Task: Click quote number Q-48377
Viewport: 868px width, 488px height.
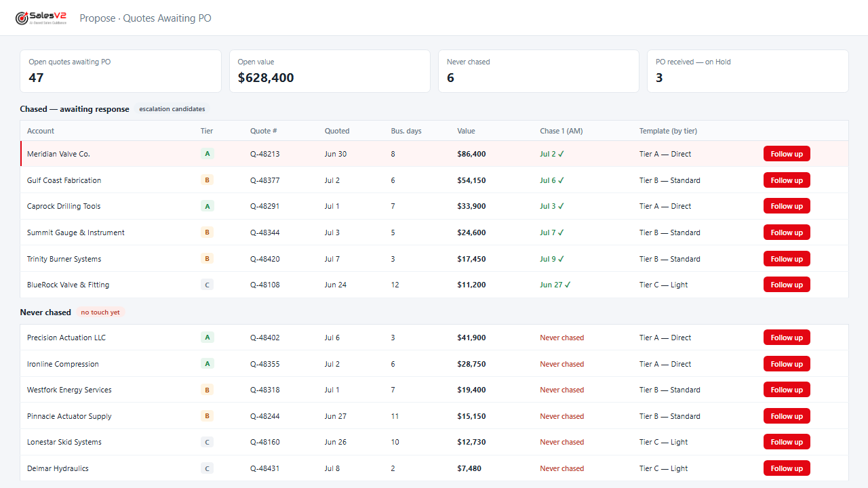Action: tap(264, 180)
